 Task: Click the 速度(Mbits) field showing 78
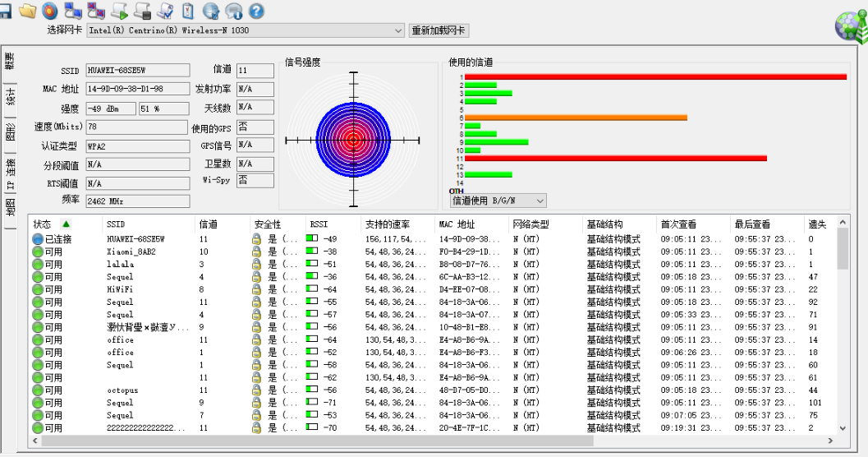137,127
